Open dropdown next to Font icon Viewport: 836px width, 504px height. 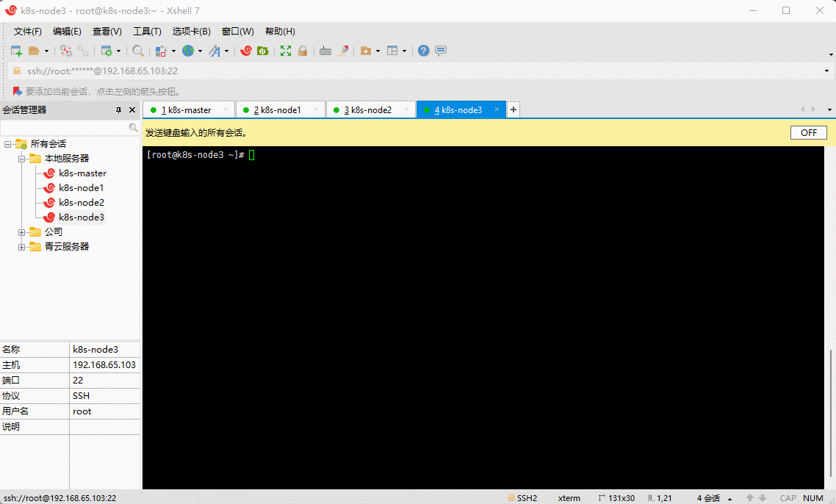click(226, 51)
